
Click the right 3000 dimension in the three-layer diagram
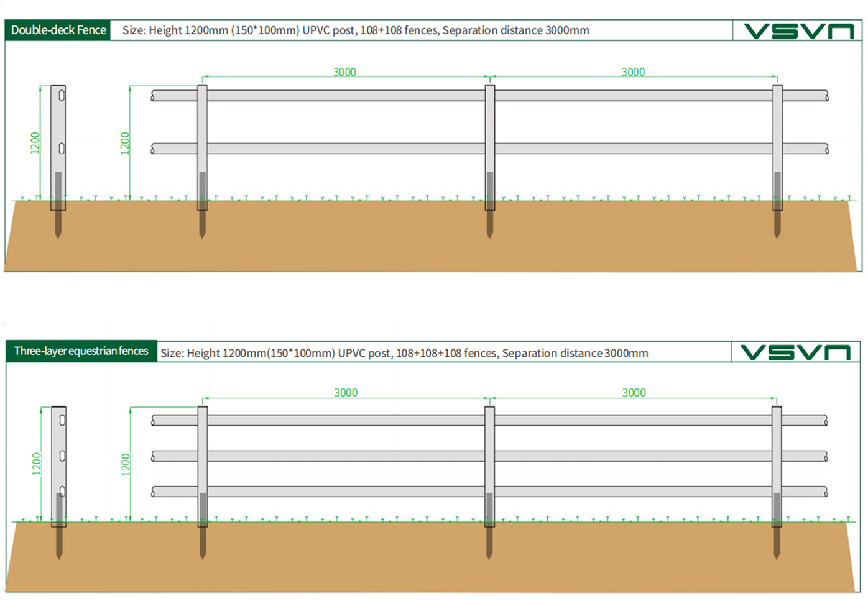(x=634, y=393)
